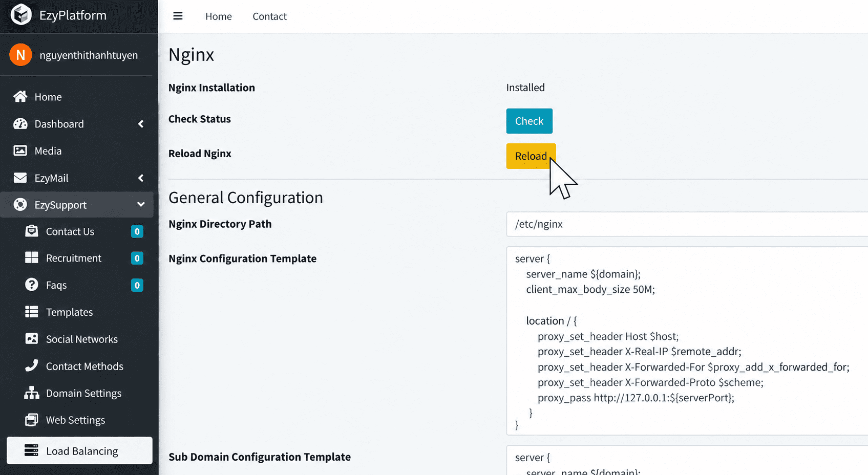Image resolution: width=868 pixels, height=475 pixels.
Task: Collapse the EzySupport submenu chevron
Action: click(141, 205)
